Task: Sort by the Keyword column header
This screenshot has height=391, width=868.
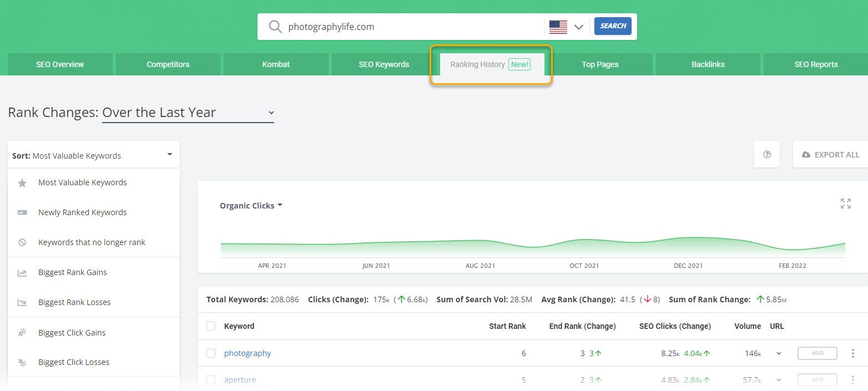Action: pos(239,326)
